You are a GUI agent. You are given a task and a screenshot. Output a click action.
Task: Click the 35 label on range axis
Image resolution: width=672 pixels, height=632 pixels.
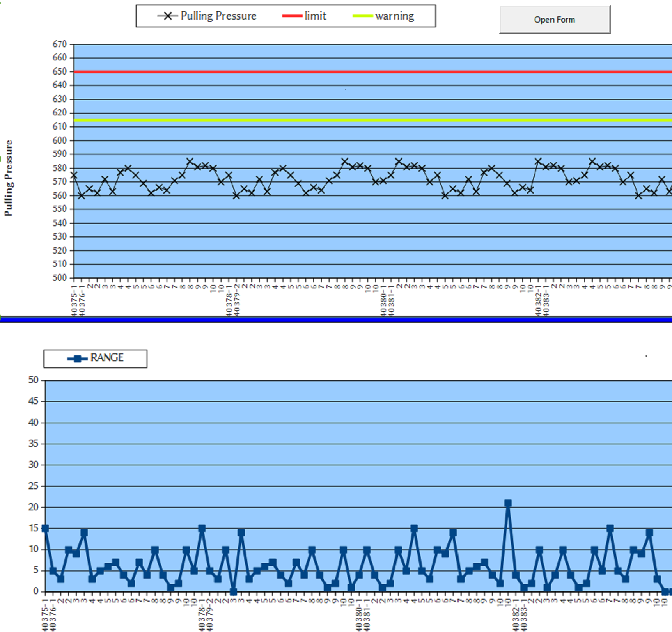tap(34, 444)
